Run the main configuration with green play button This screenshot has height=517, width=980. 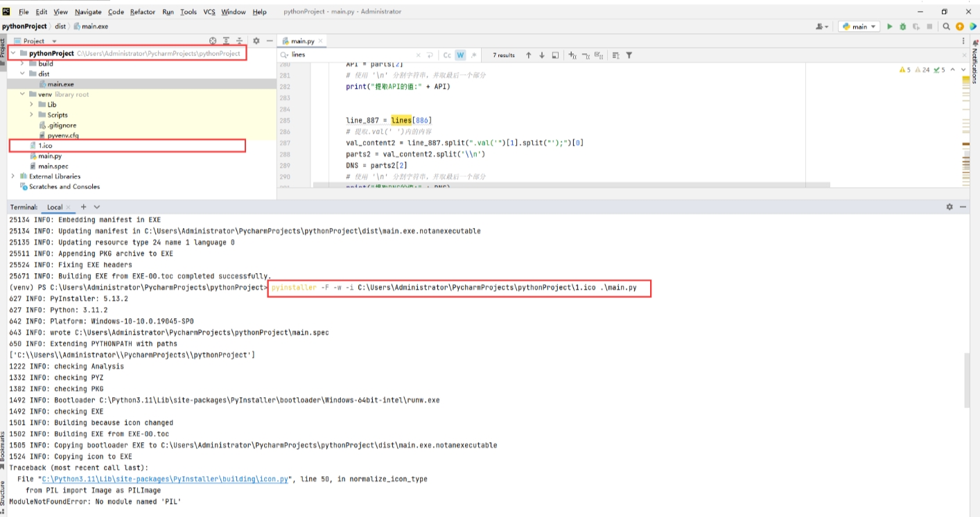[890, 26]
